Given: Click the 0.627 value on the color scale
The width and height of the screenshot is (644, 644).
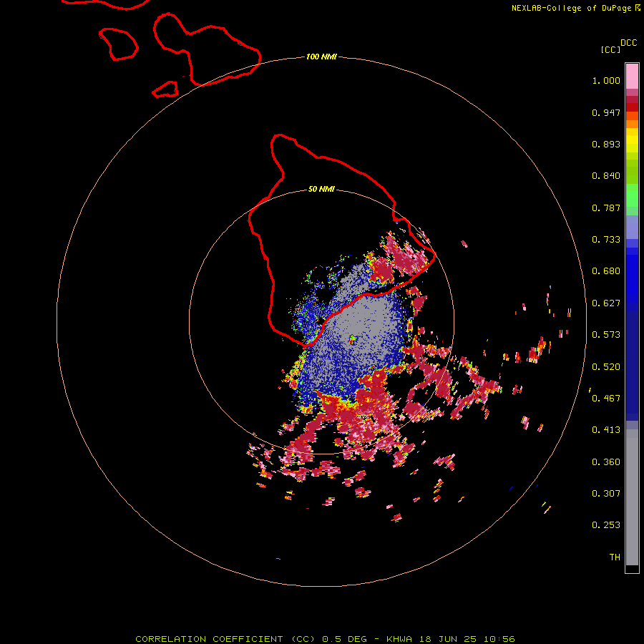Looking at the screenshot, I should (x=606, y=303).
